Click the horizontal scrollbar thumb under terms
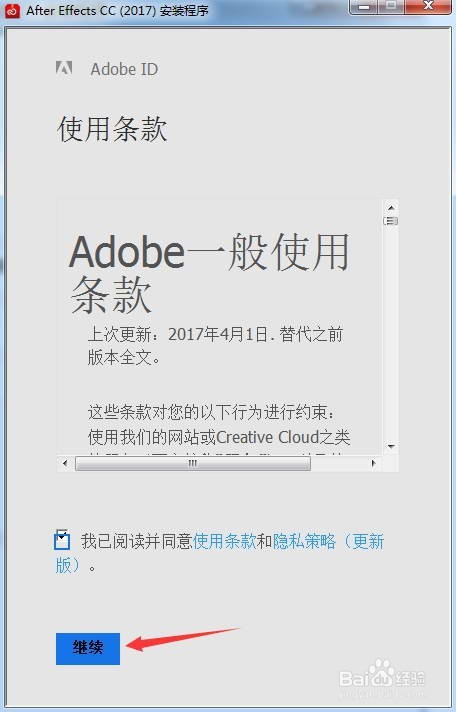Image resolution: width=456 pixels, height=712 pixels. (x=193, y=464)
